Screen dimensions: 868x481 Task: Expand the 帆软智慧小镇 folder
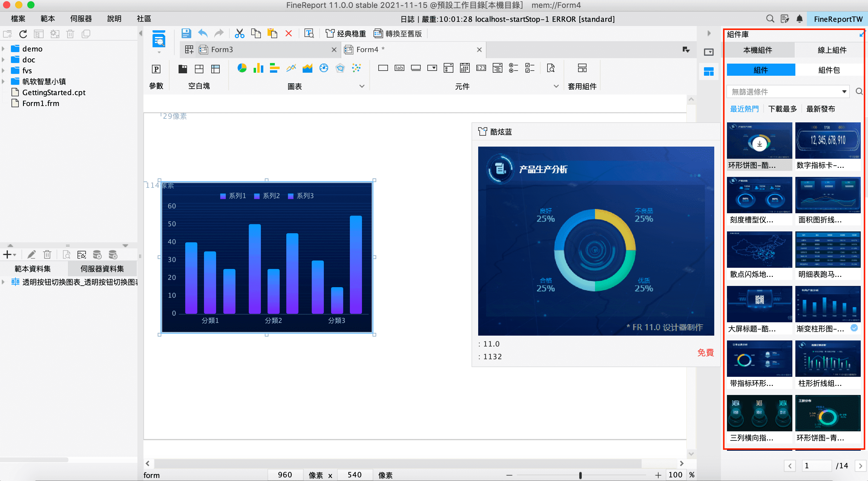click(3, 81)
